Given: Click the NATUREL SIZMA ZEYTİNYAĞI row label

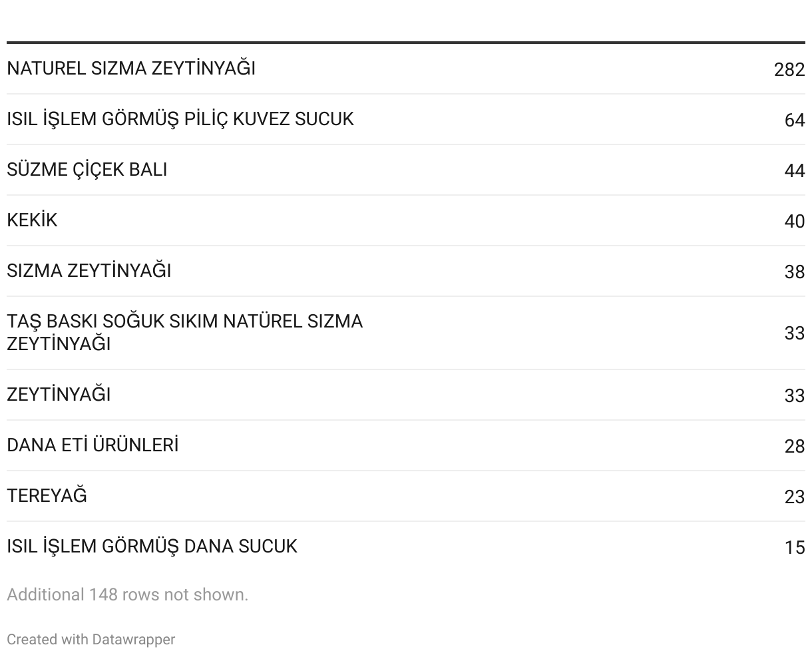Looking at the screenshot, I should (x=131, y=69).
